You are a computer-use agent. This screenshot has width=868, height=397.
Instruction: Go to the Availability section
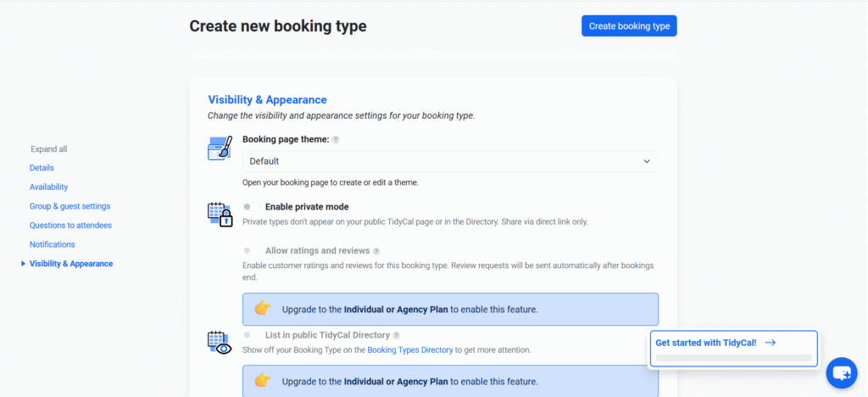click(48, 187)
